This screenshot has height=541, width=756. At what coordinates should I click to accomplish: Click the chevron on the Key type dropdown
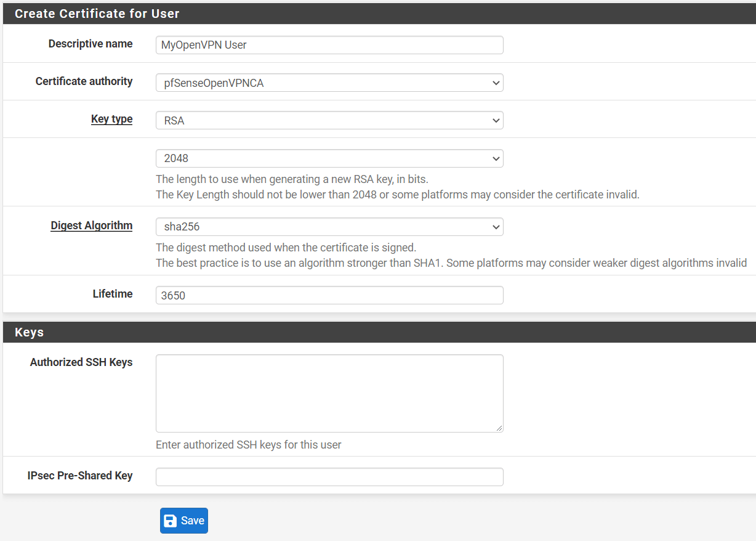[496, 120]
